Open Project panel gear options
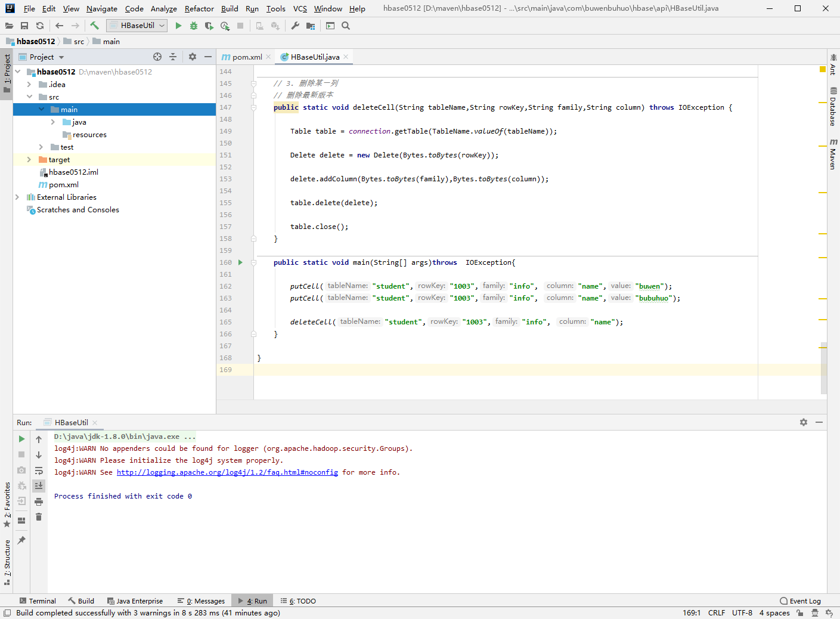Screen dimensions: 840x619 (x=192, y=57)
